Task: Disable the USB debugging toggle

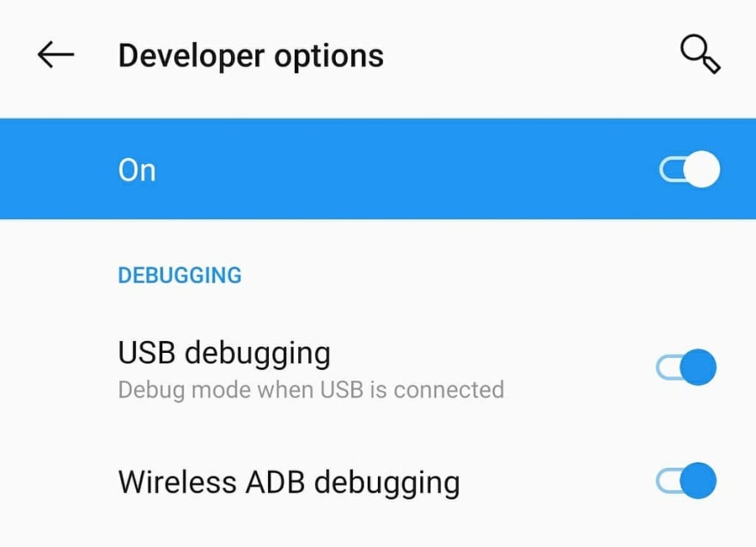Action: (686, 368)
